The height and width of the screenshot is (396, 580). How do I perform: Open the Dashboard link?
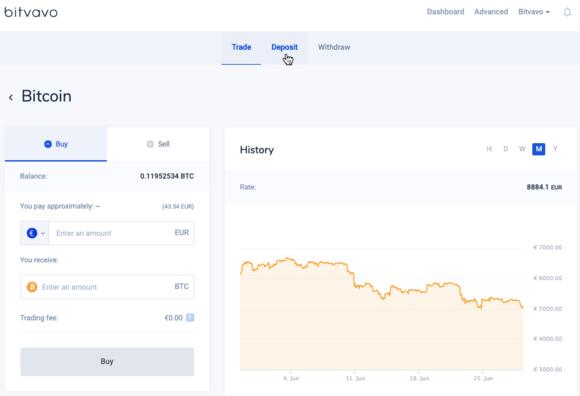445,12
